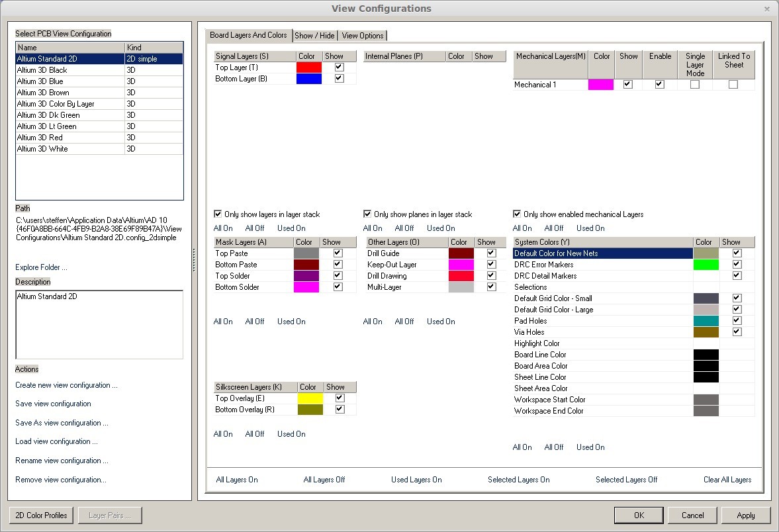779x532 pixels.
Task: Select Altium 3D White configuration
Action: 99,148
